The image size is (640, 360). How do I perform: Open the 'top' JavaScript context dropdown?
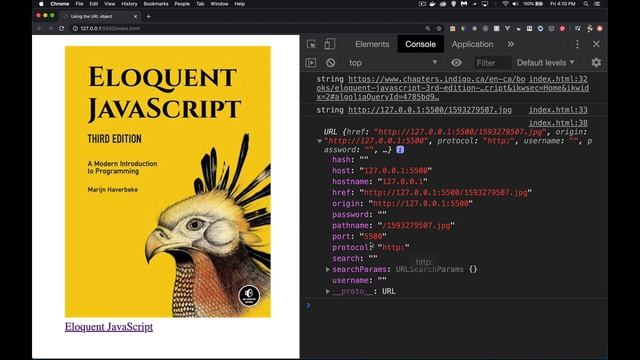392,62
